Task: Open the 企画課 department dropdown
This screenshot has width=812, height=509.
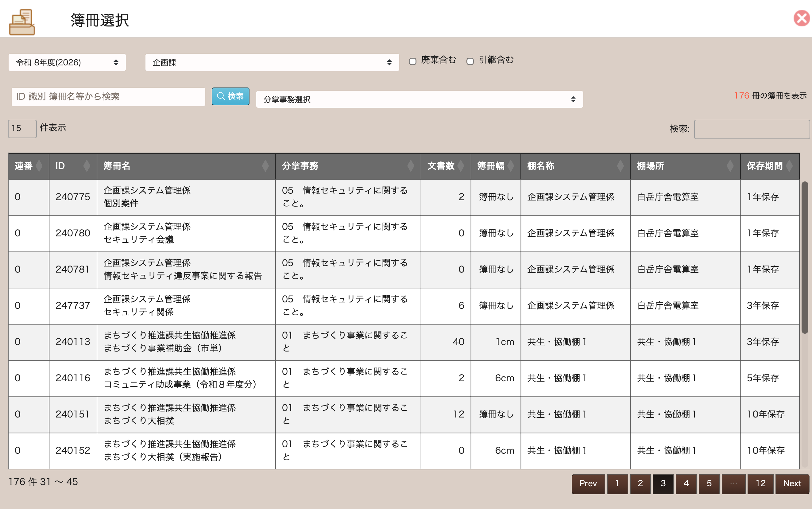Action: [x=272, y=62]
